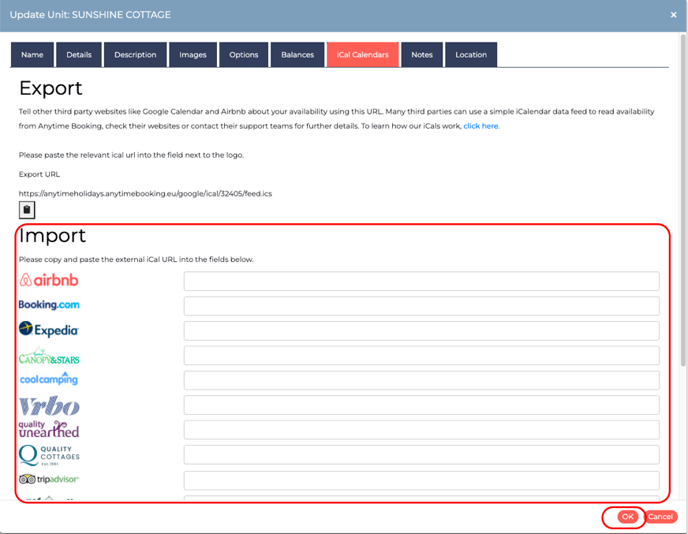Focus the Quality Cottages URL field

(421, 455)
